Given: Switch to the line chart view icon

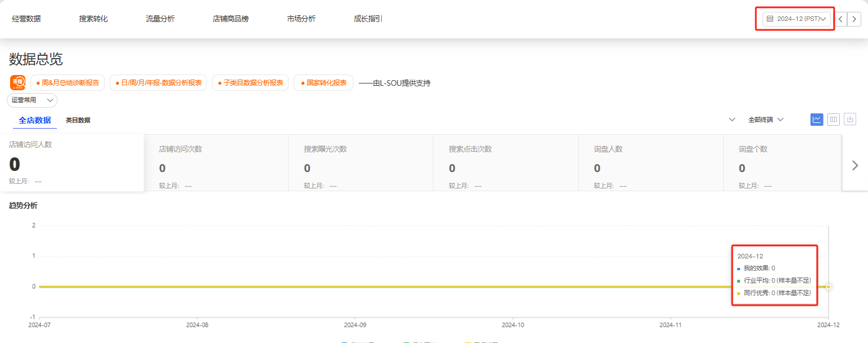Looking at the screenshot, I should point(817,120).
